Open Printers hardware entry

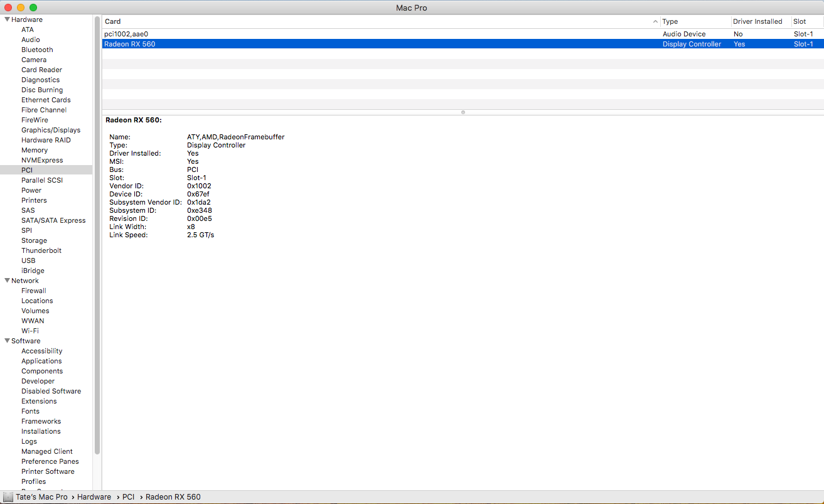(34, 200)
